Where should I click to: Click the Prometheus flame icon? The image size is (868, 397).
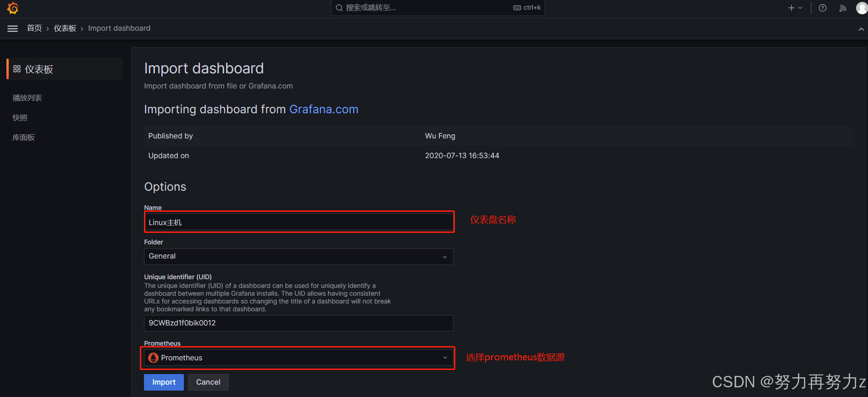click(154, 358)
